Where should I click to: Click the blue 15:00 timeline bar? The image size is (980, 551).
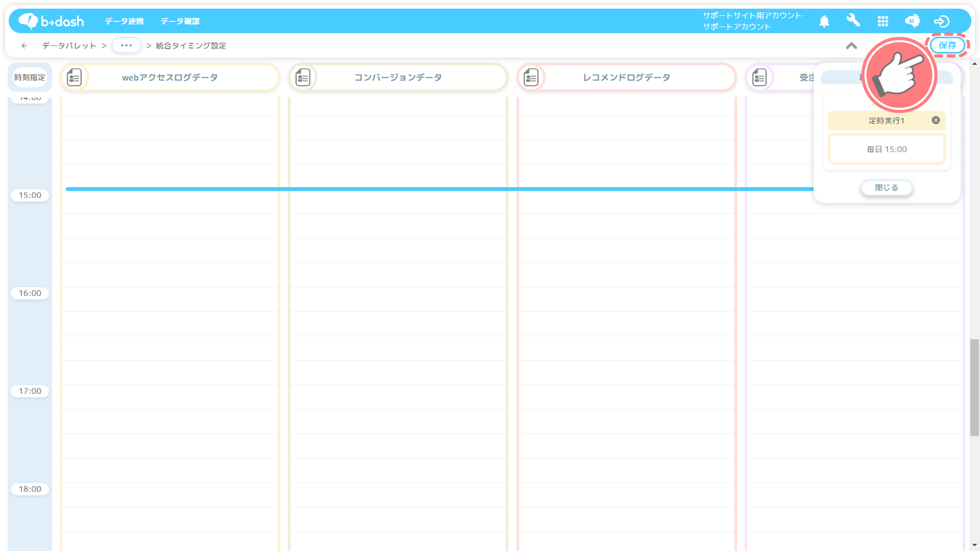[x=440, y=189]
